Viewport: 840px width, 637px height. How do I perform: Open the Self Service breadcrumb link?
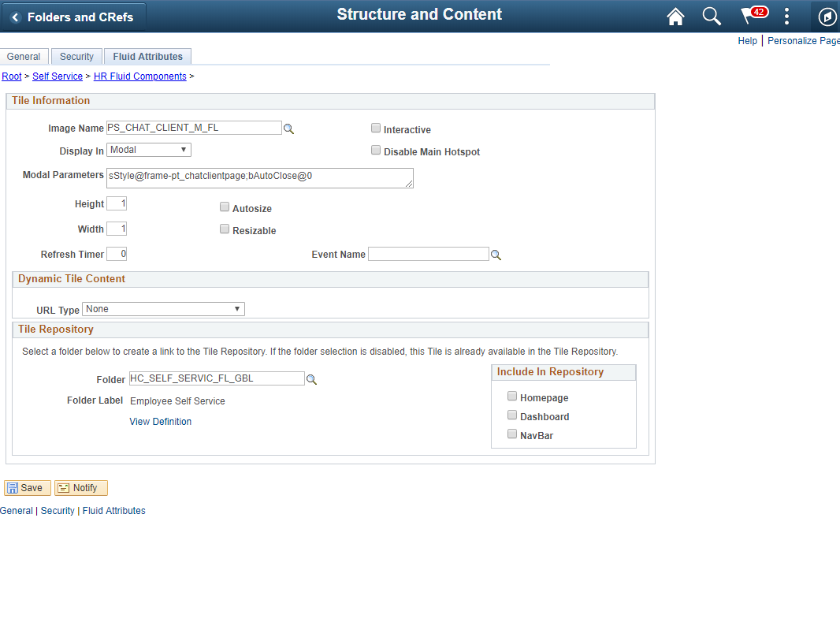(57, 76)
